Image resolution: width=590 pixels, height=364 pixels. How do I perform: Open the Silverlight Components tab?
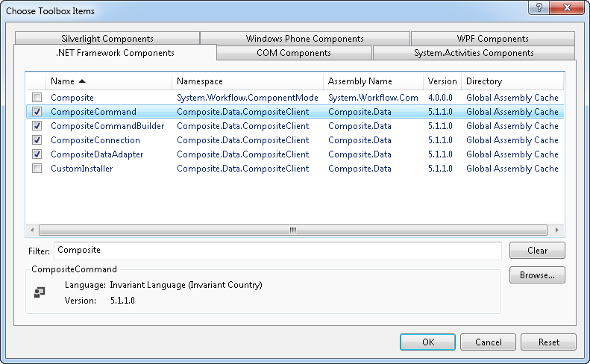click(x=107, y=39)
